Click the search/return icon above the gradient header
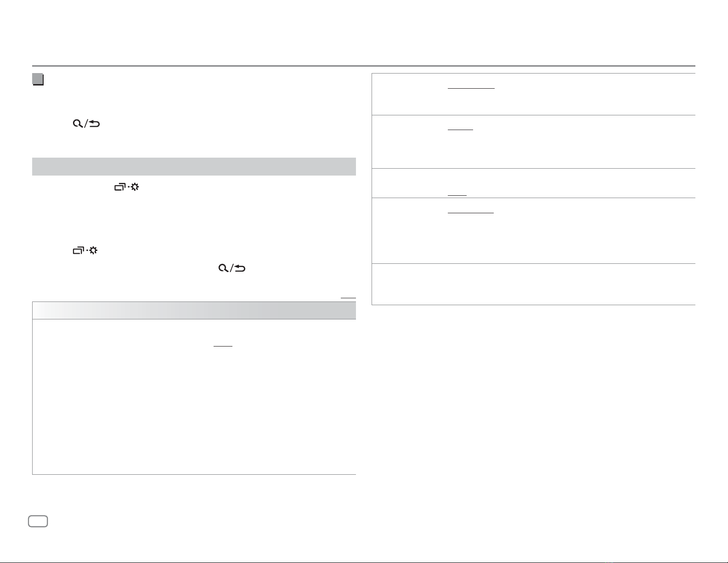 pos(232,268)
